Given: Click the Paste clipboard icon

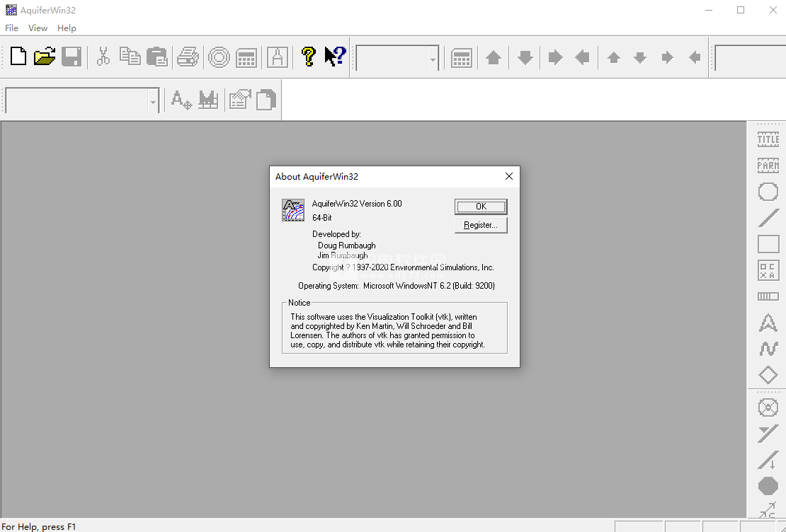Looking at the screenshot, I should (157, 57).
